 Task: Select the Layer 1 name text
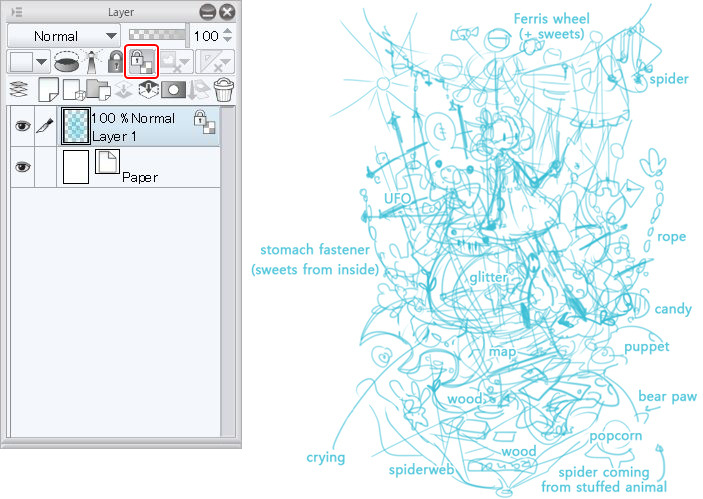click(114, 136)
